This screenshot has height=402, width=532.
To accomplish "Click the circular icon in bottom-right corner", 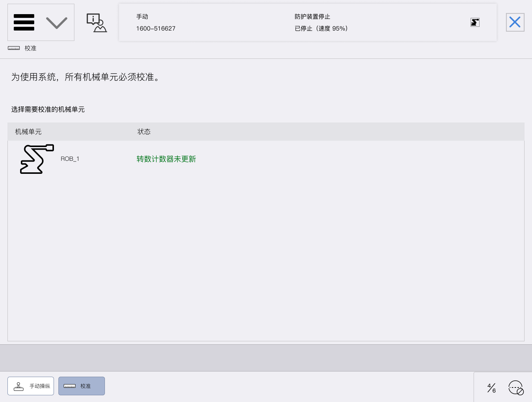I will pyautogui.click(x=516, y=388).
